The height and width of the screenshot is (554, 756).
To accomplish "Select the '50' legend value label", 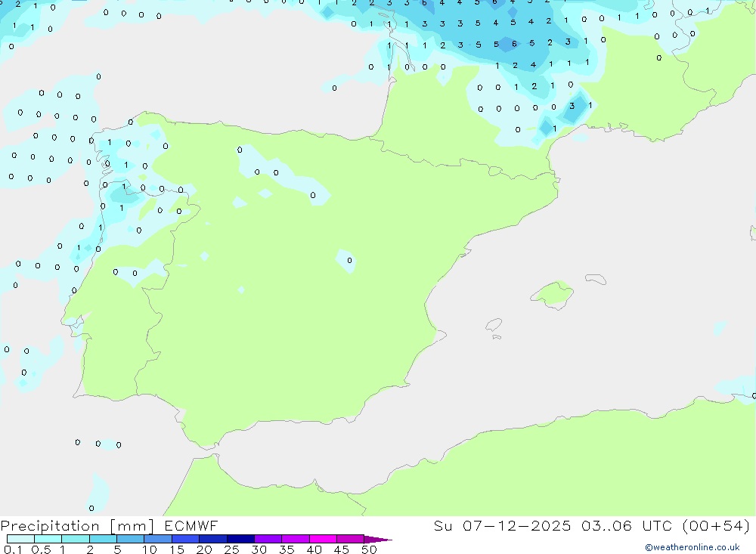I will click(x=369, y=549).
